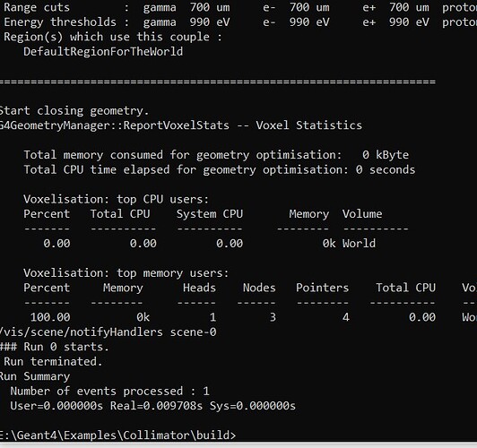Click the G4GeometryManager::ReportVoxelStats line
This screenshot has height=448, width=477.
click(181, 125)
